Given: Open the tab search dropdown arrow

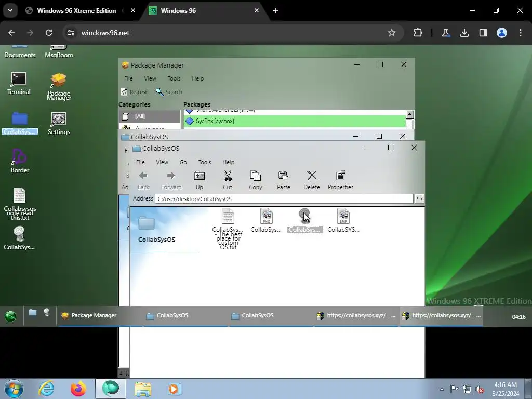Looking at the screenshot, I should (10, 10).
